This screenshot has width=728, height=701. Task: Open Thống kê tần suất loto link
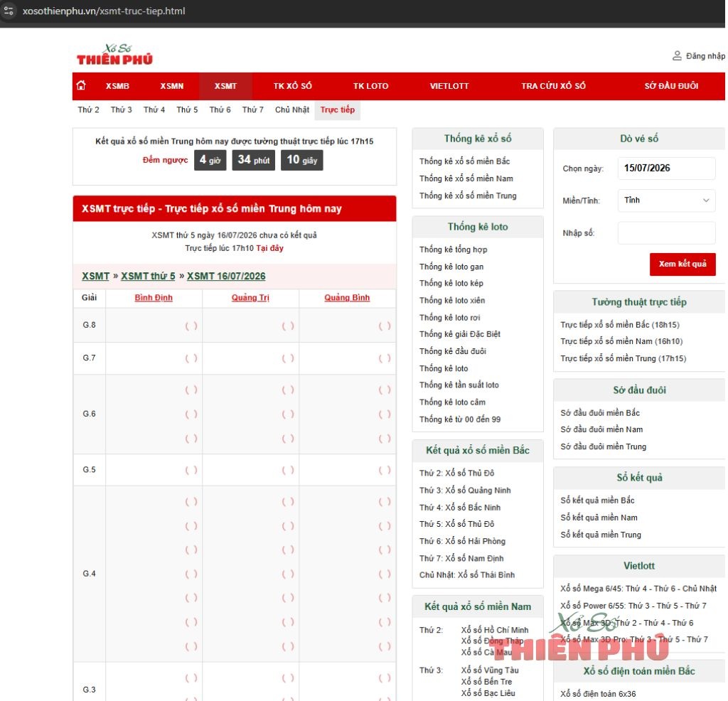click(459, 385)
